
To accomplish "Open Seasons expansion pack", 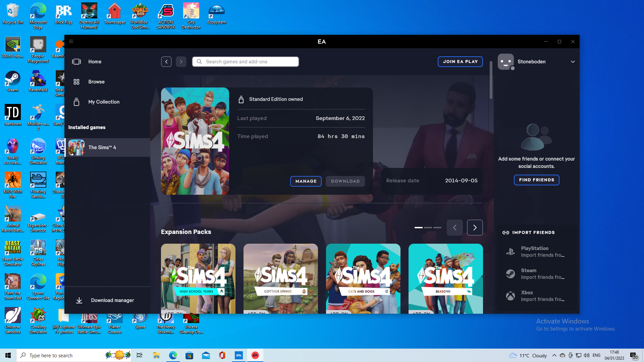I will (x=446, y=279).
